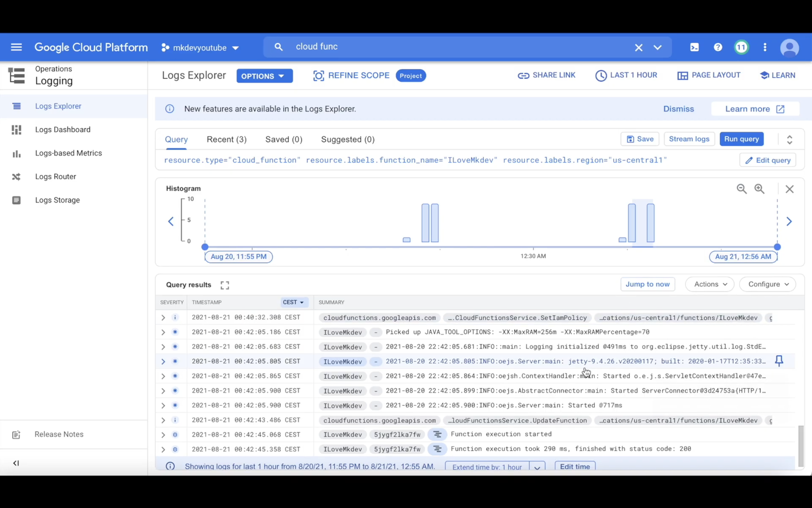This screenshot has height=508, width=812.
Task: Open the Actions dropdown
Action: (710, 284)
